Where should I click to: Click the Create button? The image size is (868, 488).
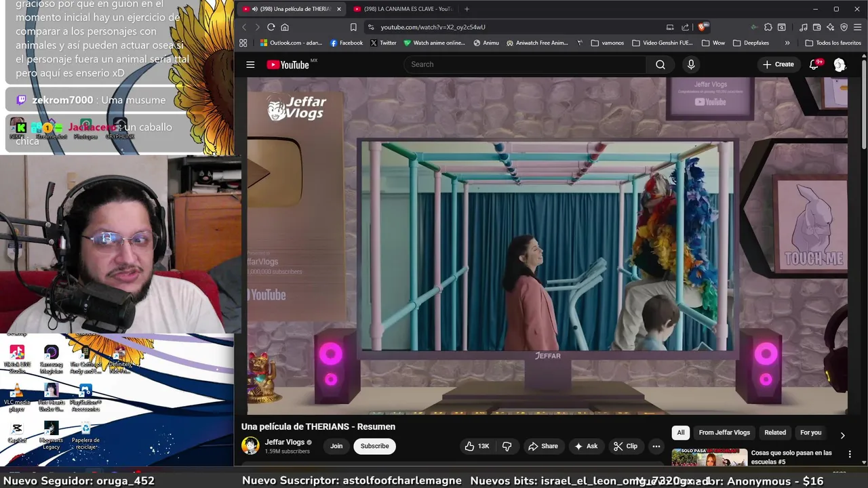coord(778,64)
